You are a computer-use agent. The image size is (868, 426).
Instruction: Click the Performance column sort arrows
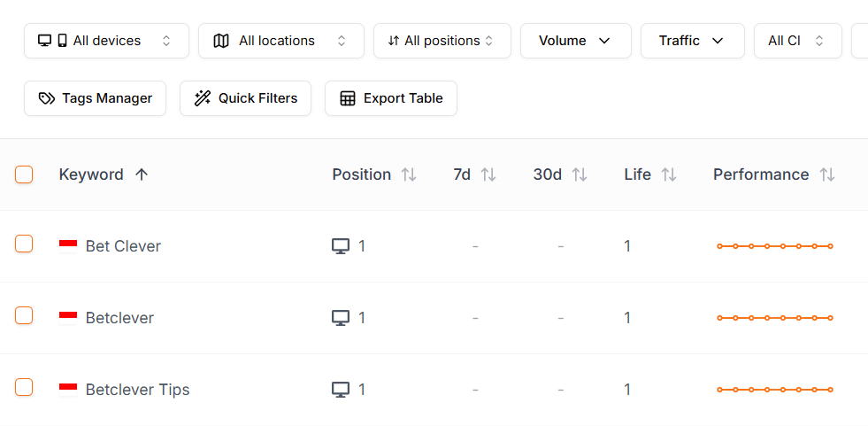827,174
